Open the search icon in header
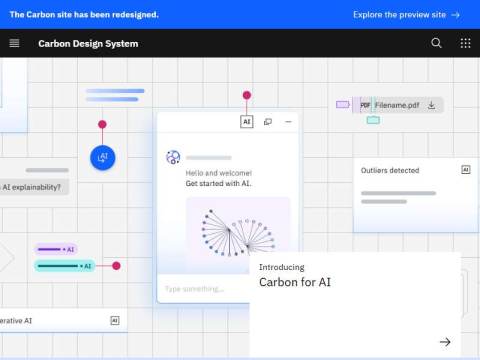The image size is (480, 360). [436, 43]
